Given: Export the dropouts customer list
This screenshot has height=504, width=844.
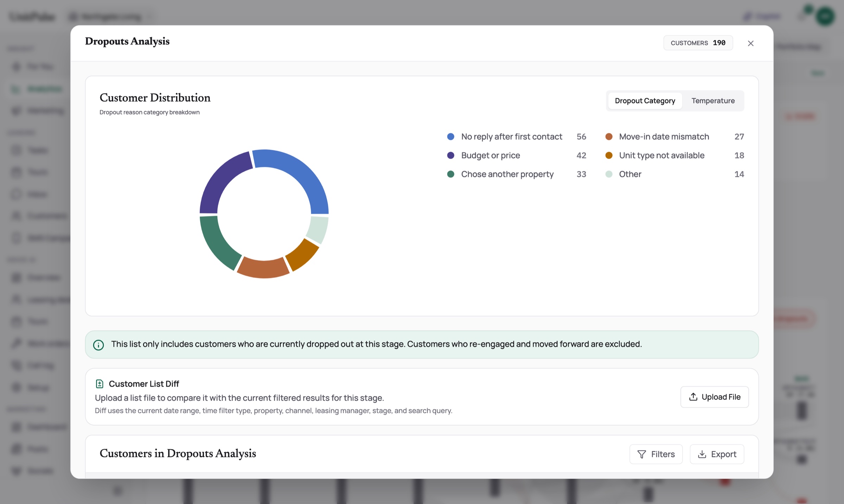Looking at the screenshot, I should [717, 454].
